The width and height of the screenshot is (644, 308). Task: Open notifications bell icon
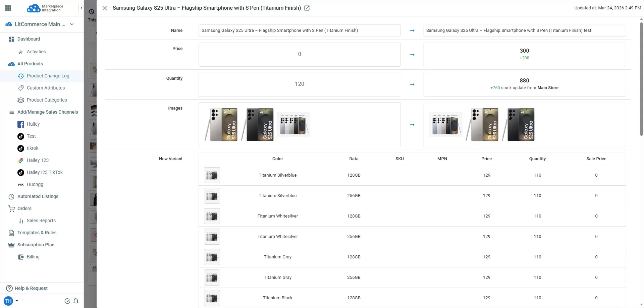[76, 301]
